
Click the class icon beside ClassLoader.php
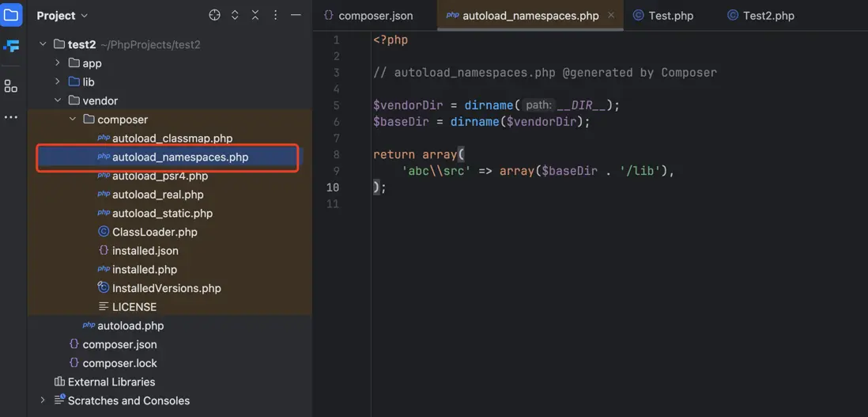[103, 232]
